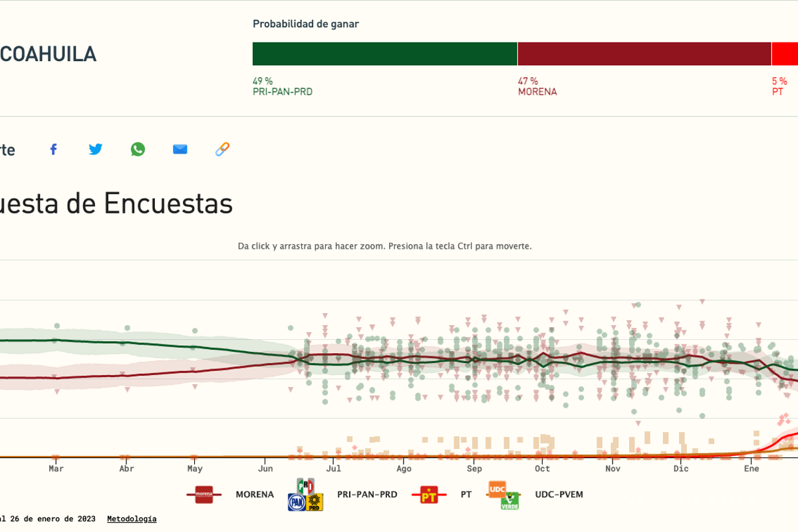Share the page by email
Screen dimensions: 798x532
tap(180, 149)
